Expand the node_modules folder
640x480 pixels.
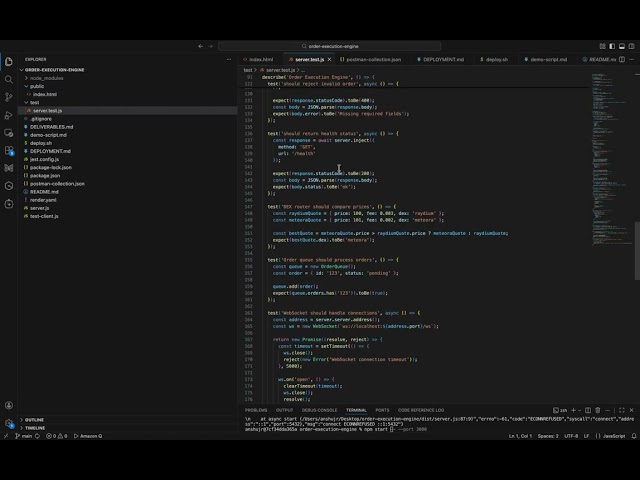(x=26, y=78)
